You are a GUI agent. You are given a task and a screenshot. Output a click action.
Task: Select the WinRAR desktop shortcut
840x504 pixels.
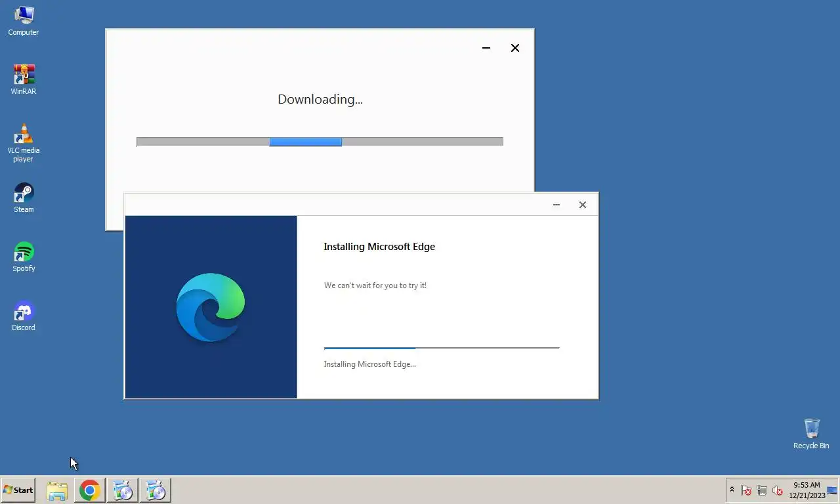tap(24, 79)
